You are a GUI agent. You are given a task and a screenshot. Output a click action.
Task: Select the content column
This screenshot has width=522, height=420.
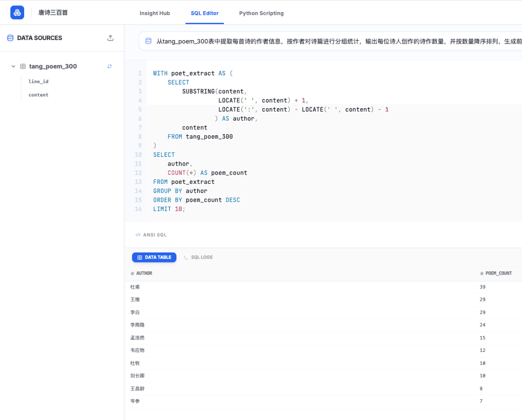(39, 95)
